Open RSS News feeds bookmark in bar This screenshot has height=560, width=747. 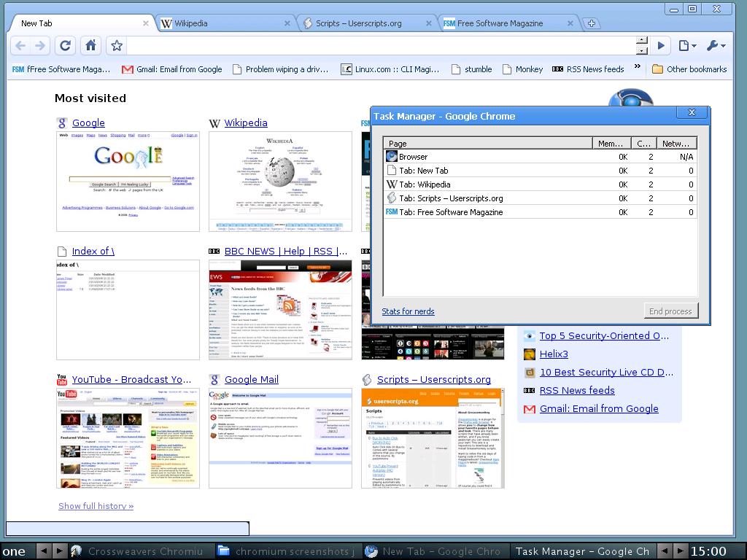coord(588,69)
